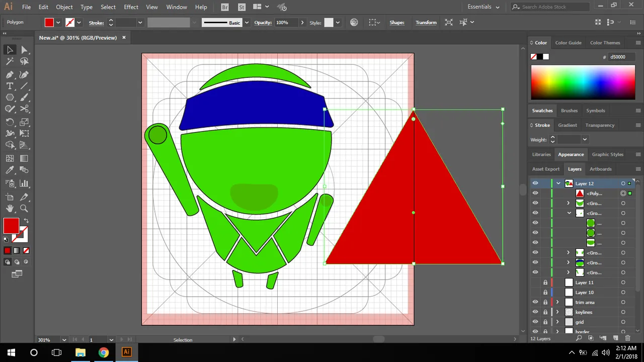Select the Artboard tool

(x=10, y=197)
